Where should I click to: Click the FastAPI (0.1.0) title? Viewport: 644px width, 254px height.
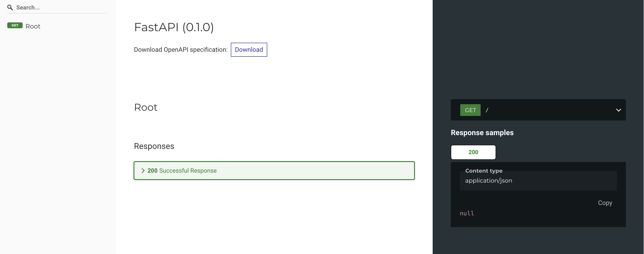tap(174, 27)
